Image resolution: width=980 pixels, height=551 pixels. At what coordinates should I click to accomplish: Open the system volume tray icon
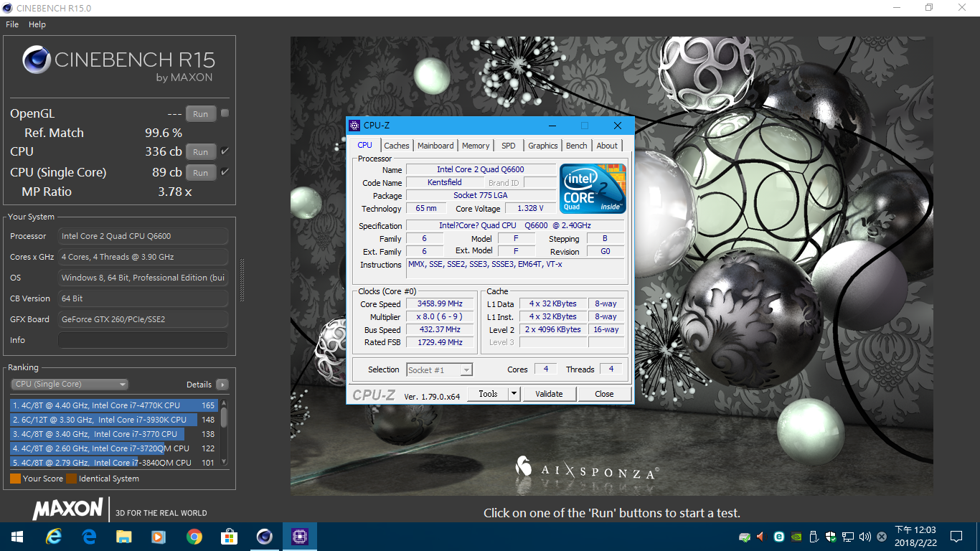coord(864,537)
